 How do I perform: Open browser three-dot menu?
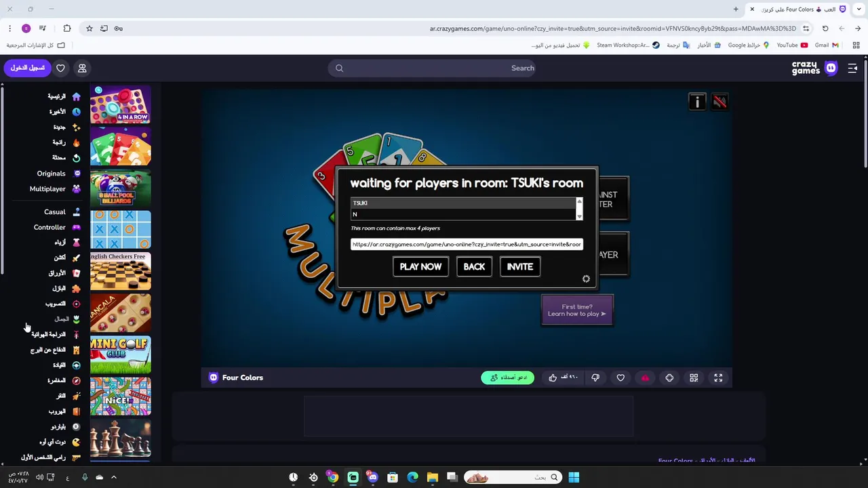pos(9,28)
